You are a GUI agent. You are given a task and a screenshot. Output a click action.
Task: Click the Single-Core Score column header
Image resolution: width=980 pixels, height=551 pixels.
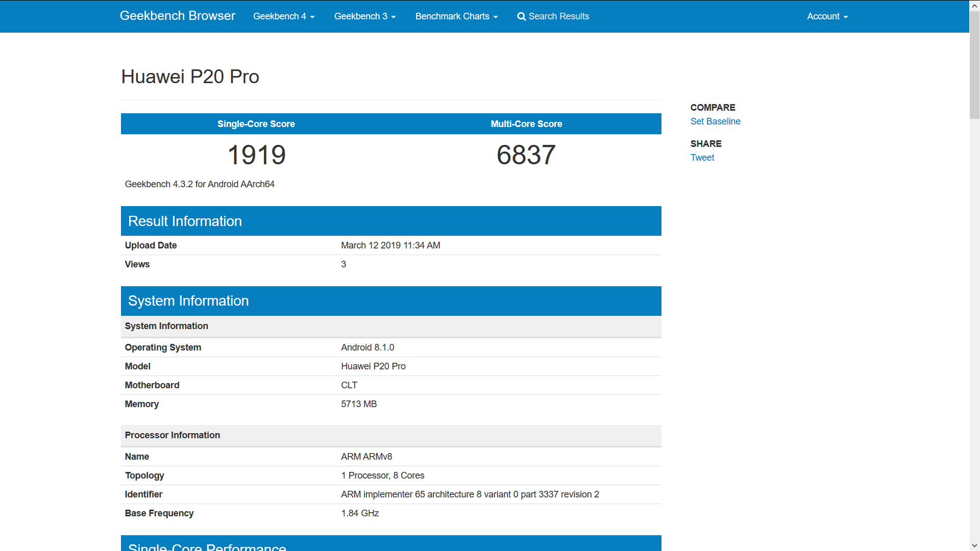(256, 124)
